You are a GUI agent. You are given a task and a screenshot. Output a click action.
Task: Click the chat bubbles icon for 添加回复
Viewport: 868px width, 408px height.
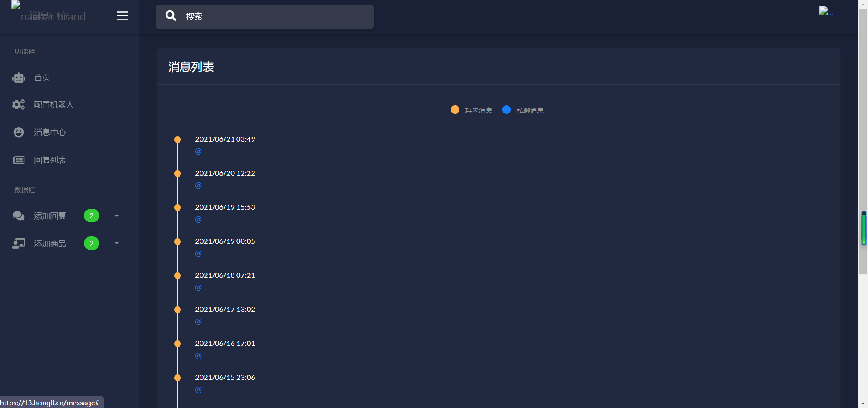19,216
